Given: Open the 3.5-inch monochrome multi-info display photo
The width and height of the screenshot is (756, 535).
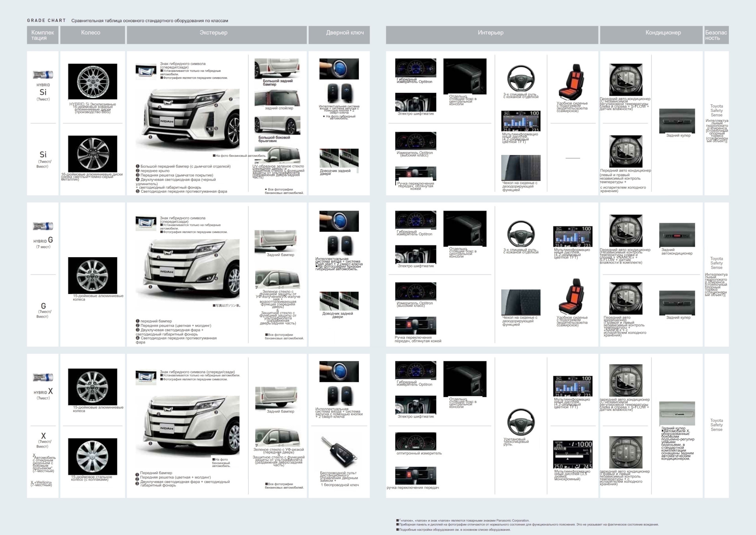Looking at the screenshot, I should [573, 455].
